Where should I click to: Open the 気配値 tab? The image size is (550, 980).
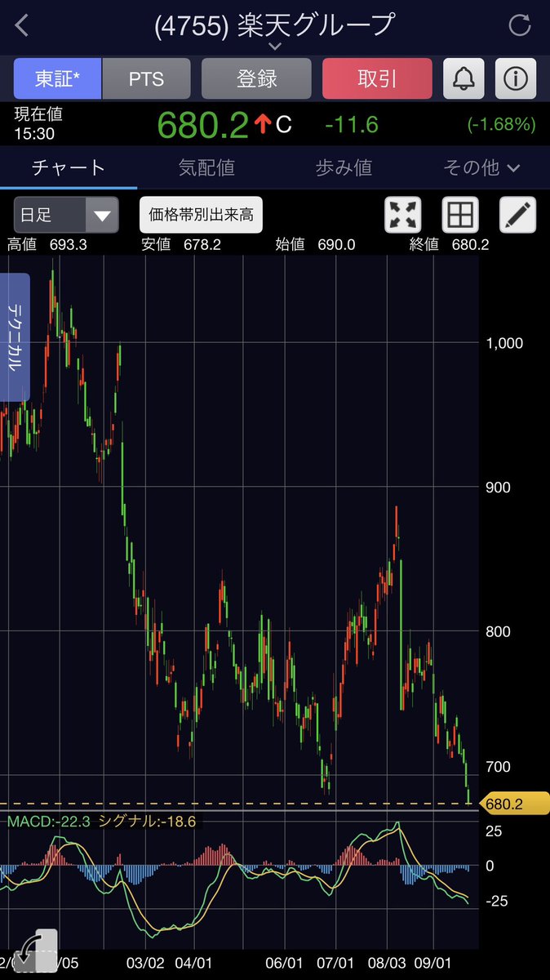(x=206, y=167)
